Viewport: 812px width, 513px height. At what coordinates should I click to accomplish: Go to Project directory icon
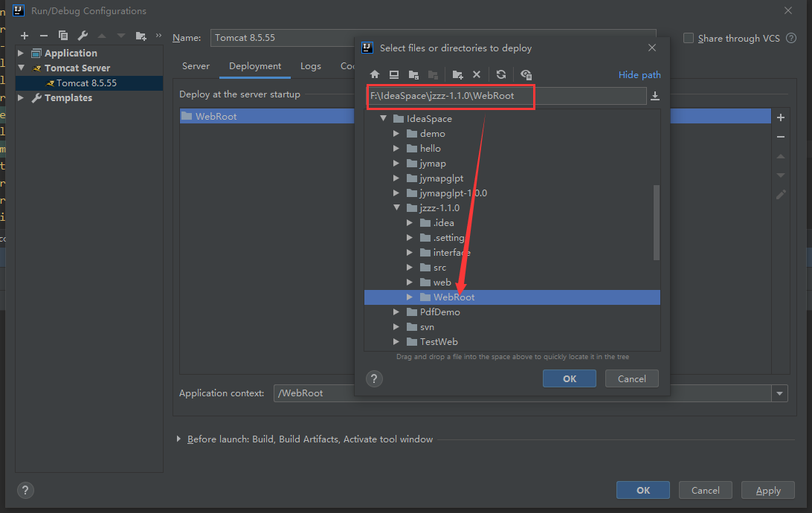click(413, 74)
